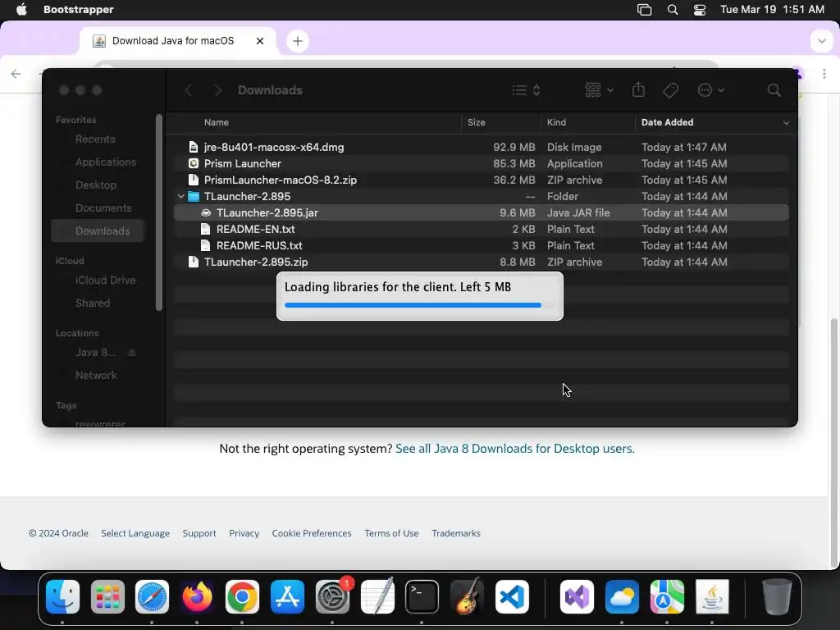Image resolution: width=840 pixels, height=630 pixels.
Task: Open the Bootstrapper app menu
Action: point(78,10)
